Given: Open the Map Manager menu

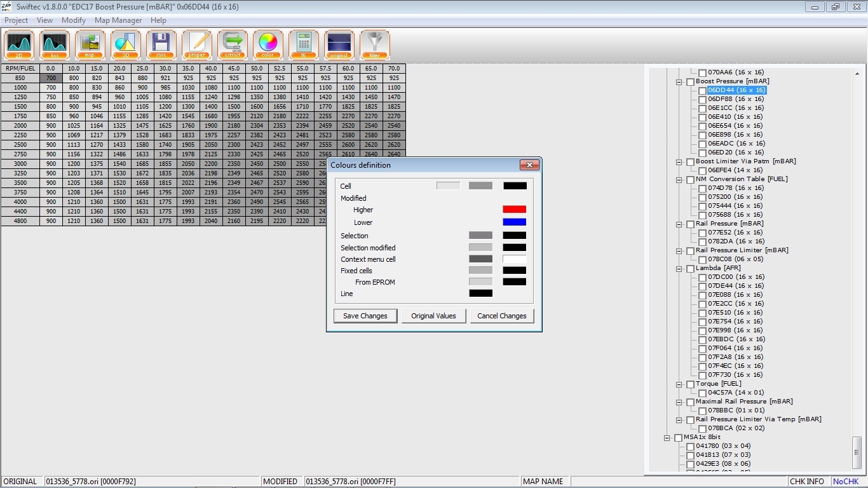Looking at the screenshot, I should 118,20.
